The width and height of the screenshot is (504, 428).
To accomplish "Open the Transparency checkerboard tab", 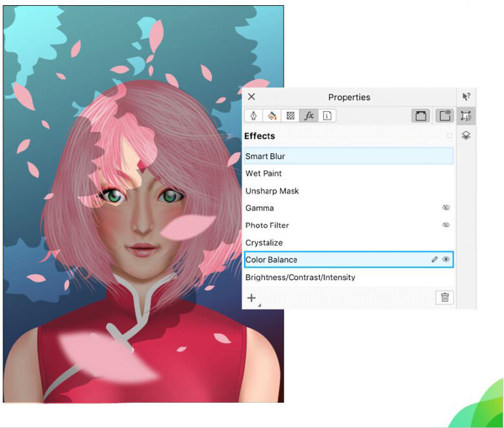I will pyautogui.click(x=291, y=116).
